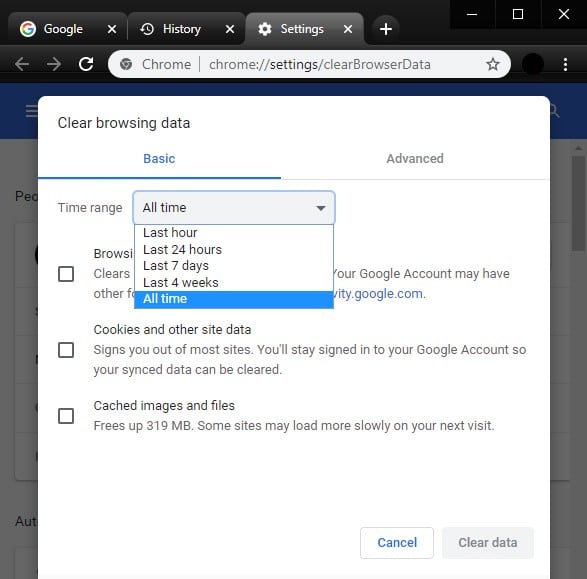Screen dimensions: 587x579
Task: Click the settings search magnifier icon
Action: (554, 111)
